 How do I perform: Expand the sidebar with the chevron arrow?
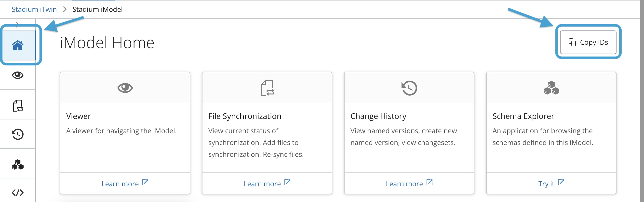coord(17,24)
